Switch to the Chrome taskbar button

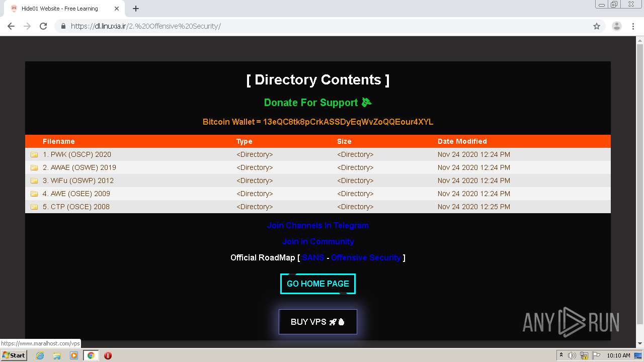point(91,355)
